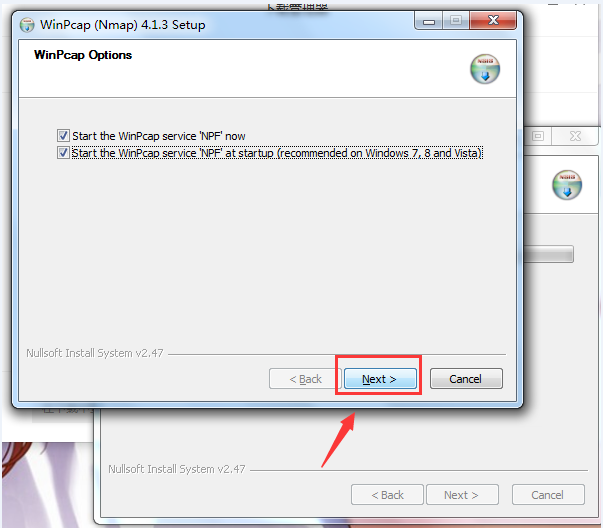Close the WinPcap Setup window

pyautogui.click(x=493, y=21)
